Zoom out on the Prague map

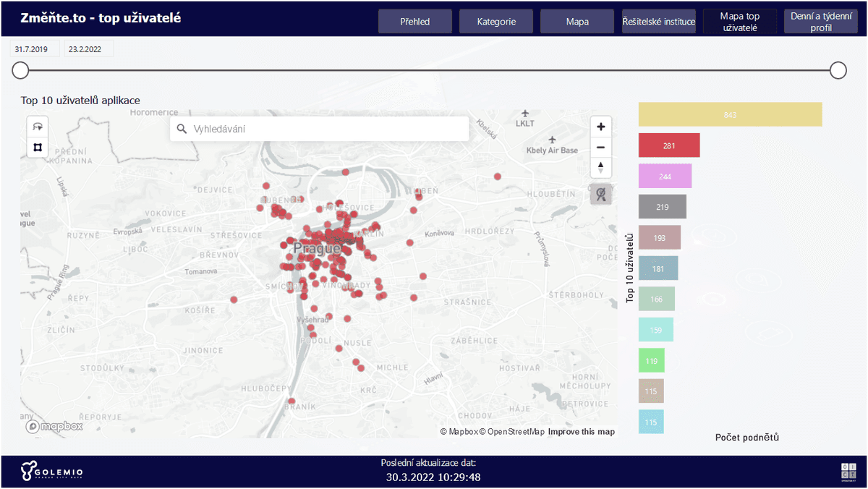[x=600, y=148]
